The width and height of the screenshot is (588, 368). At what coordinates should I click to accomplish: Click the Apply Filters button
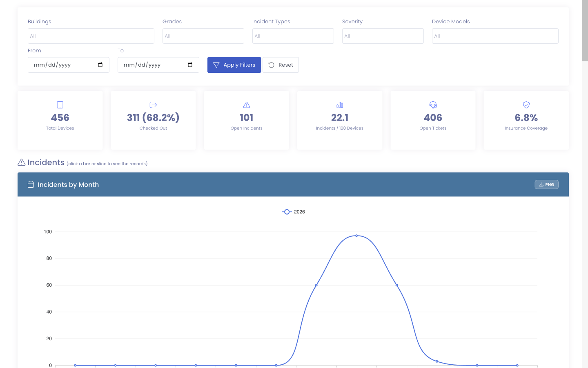(234, 65)
